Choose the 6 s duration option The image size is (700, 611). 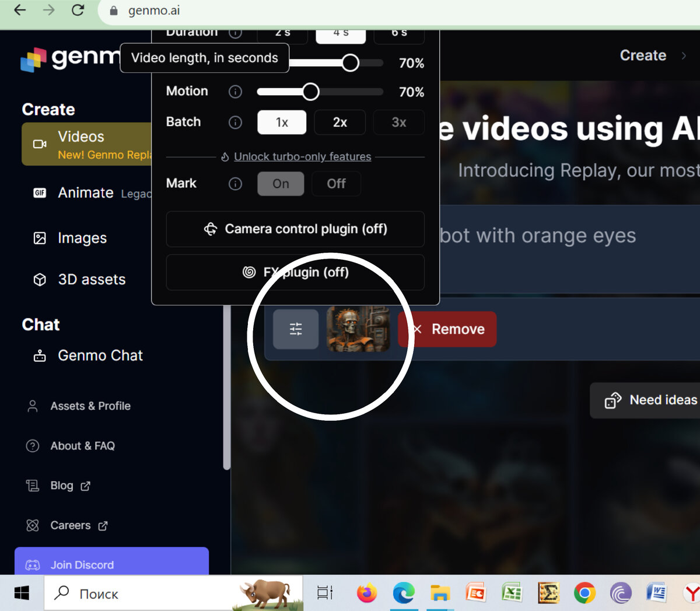tap(399, 36)
